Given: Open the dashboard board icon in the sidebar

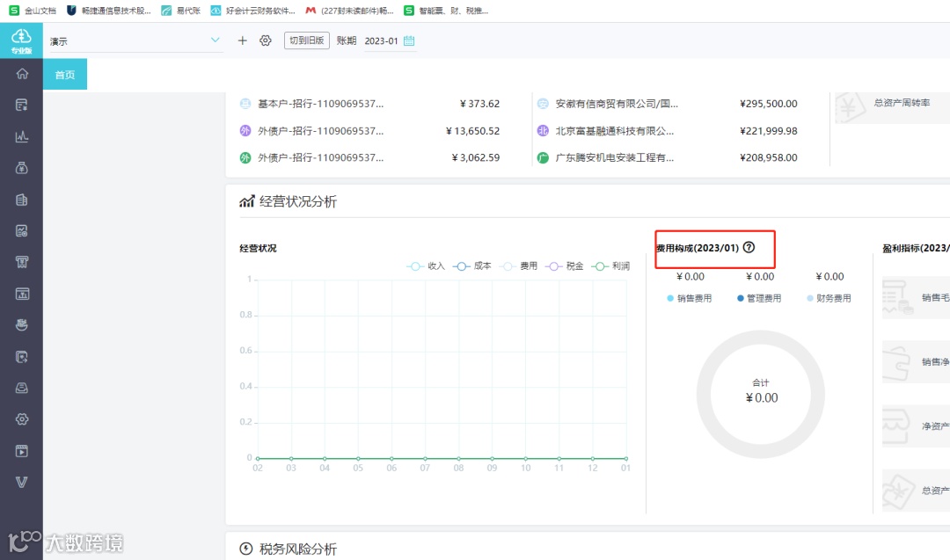Looking at the screenshot, I should point(22,294).
